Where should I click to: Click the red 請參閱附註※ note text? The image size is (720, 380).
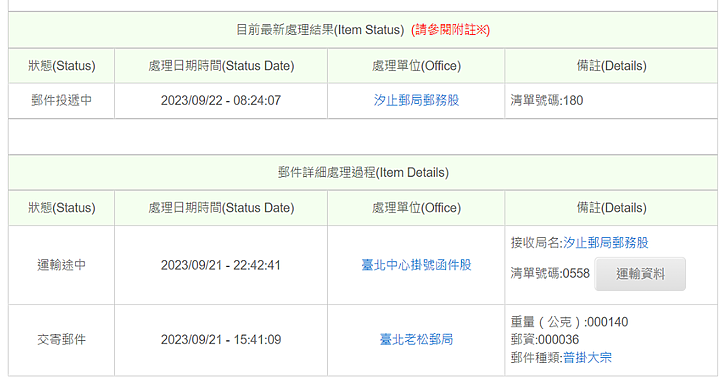pyautogui.click(x=450, y=30)
